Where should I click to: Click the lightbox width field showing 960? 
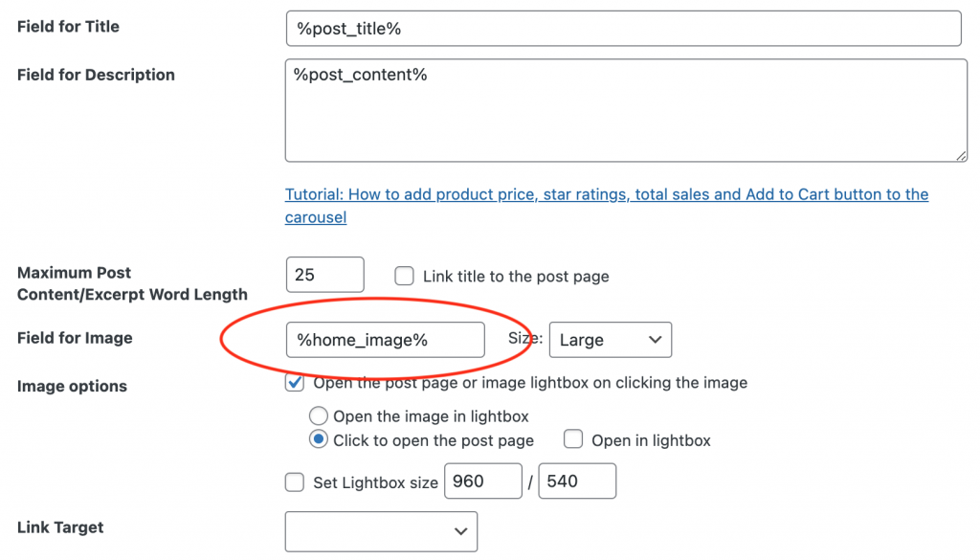pos(482,482)
